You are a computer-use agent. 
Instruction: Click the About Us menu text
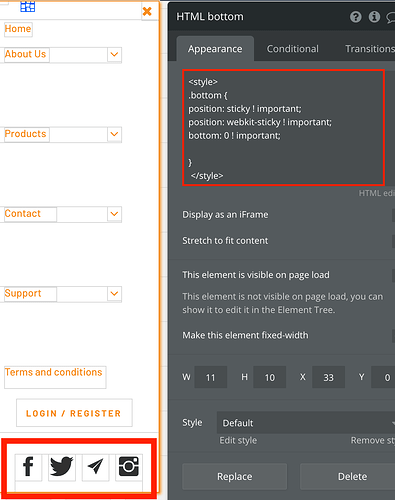coord(25,54)
